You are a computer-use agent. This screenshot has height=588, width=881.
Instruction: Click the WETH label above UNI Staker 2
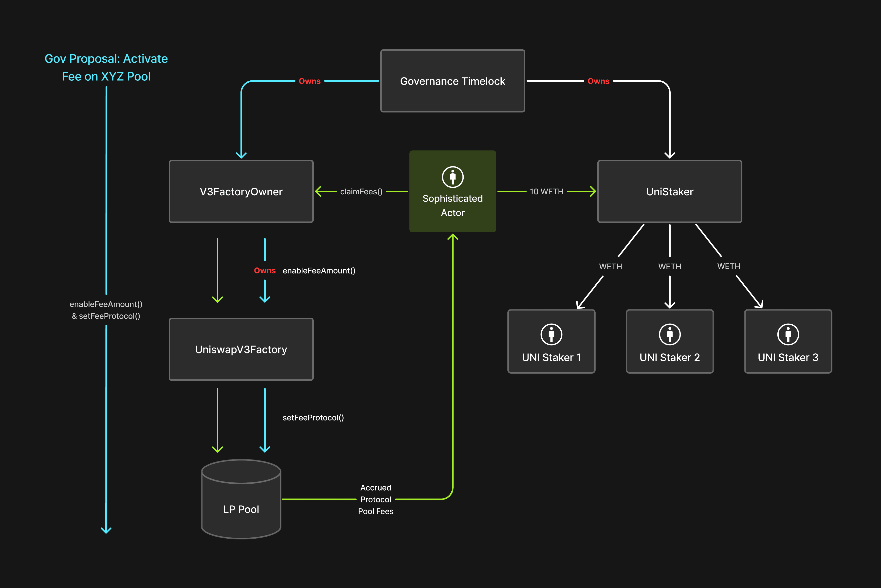[x=670, y=267]
